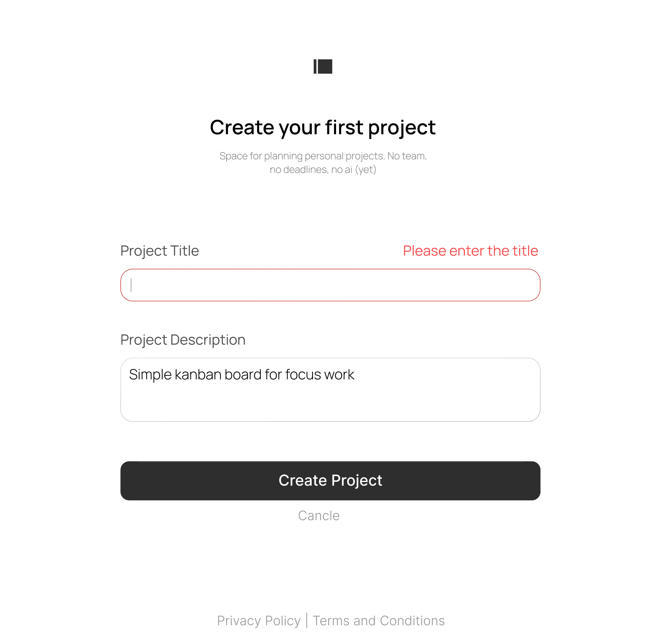Click the red 'Please enter the title' error message

[x=470, y=250]
